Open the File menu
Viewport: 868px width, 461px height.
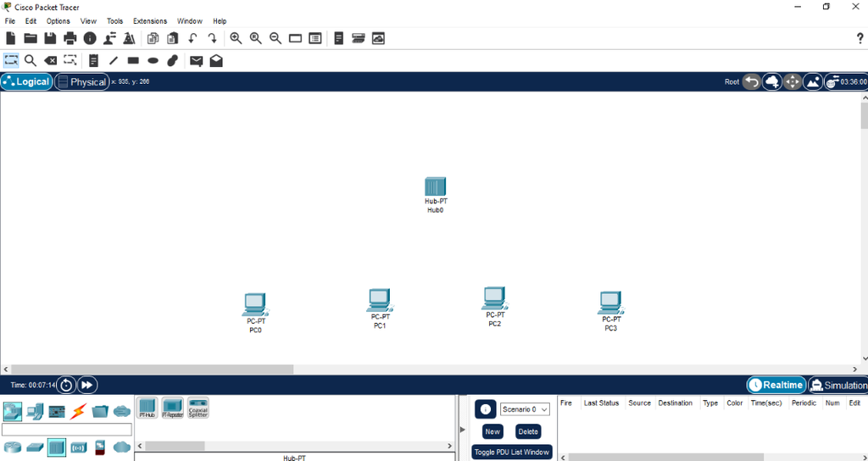[x=10, y=21]
